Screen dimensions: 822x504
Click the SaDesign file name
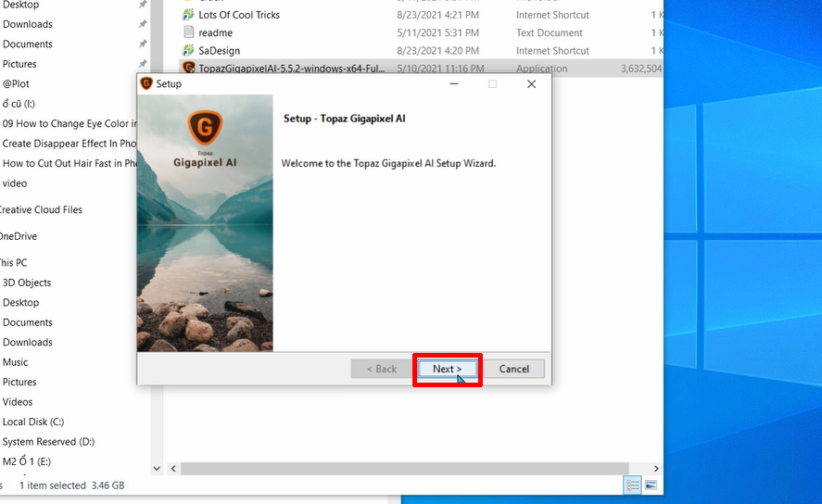click(219, 50)
